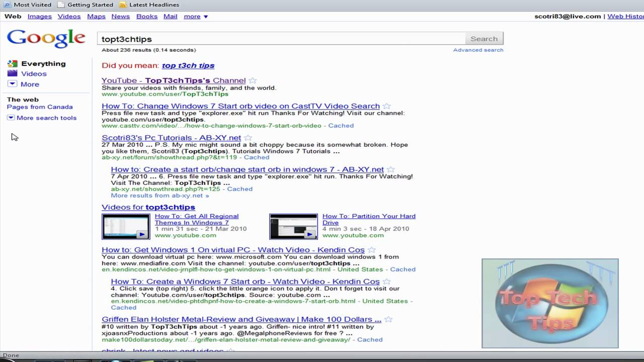
Task: Open YouTube TopT3chTips's Channel result
Action: [x=174, y=80]
